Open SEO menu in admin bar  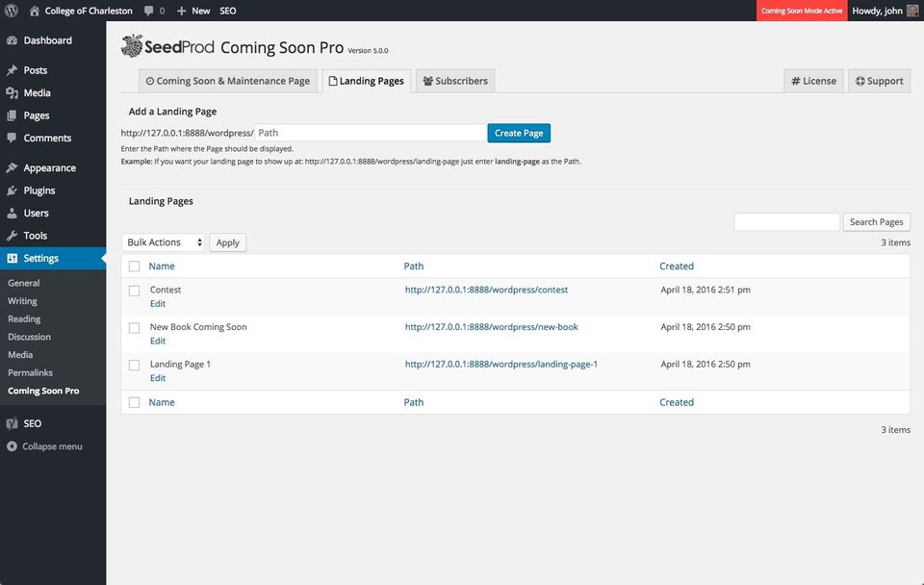pyautogui.click(x=227, y=11)
